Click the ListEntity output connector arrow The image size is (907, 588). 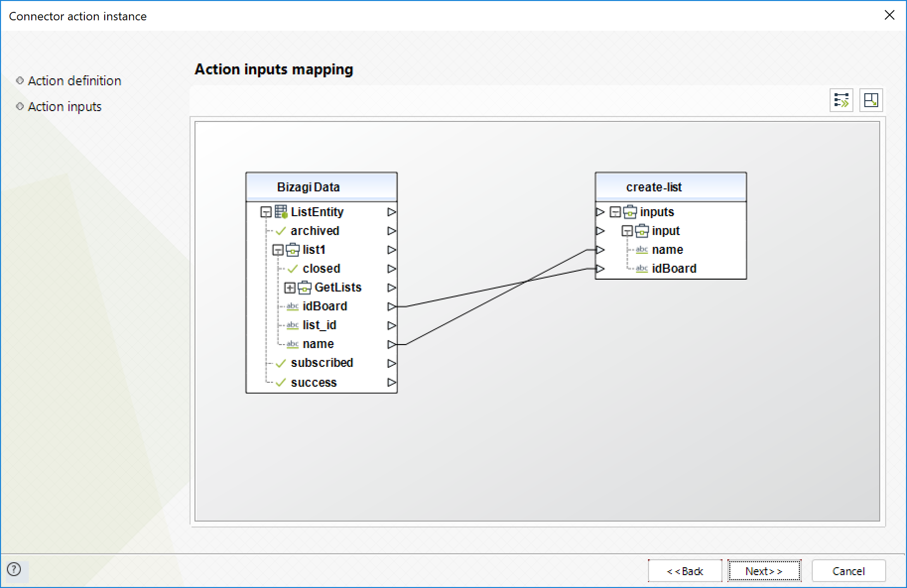click(392, 212)
